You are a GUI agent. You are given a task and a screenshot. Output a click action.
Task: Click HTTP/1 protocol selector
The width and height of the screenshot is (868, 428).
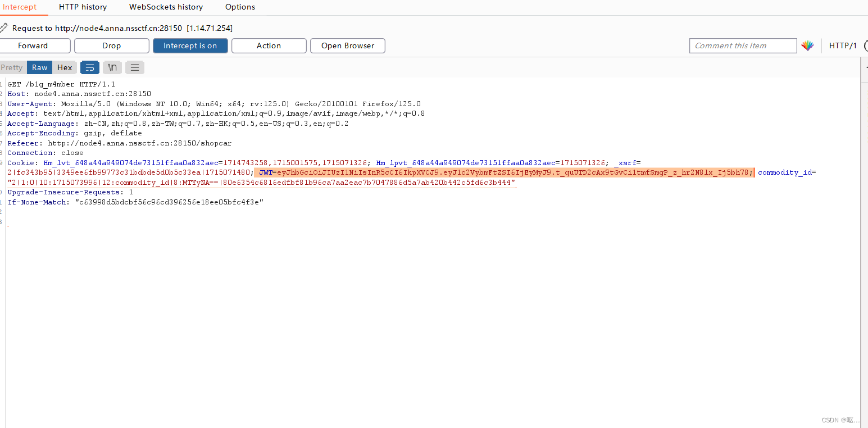(843, 46)
